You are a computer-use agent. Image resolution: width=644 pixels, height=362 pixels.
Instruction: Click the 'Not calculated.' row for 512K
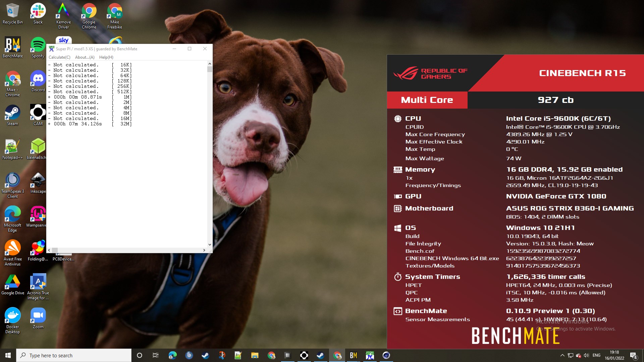point(90,92)
